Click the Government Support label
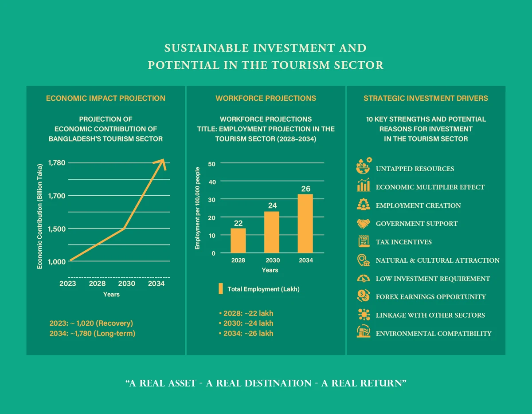Screen dimensions: 532x414 tap(417, 224)
